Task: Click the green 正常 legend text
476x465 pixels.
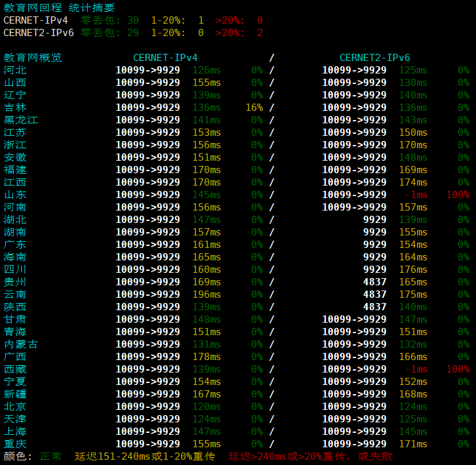Action: coord(50,456)
